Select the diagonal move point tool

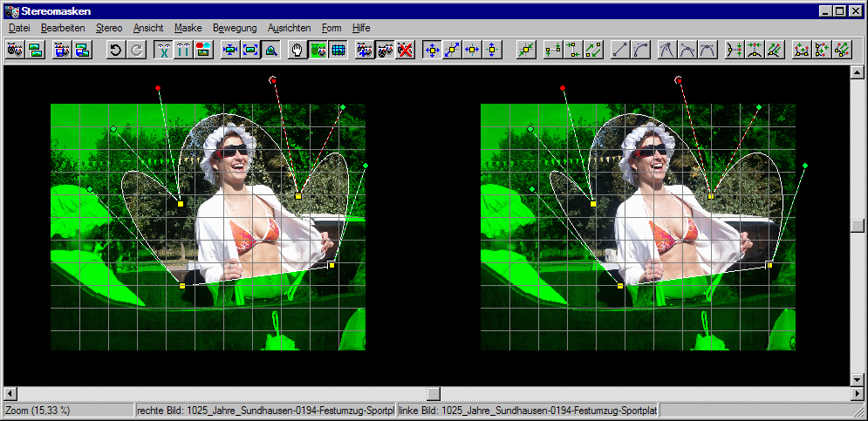coord(452,51)
